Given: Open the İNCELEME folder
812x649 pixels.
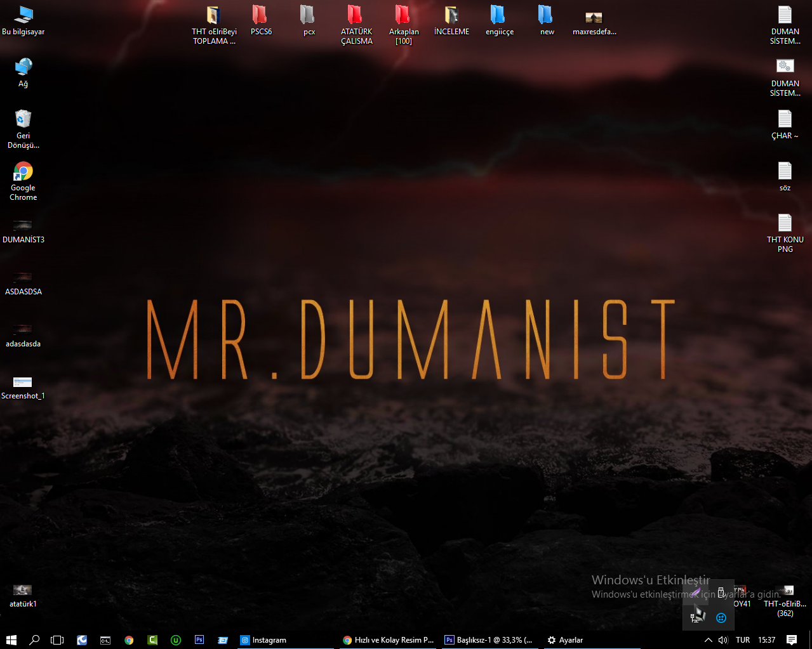Looking at the screenshot, I should click(x=451, y=20).
